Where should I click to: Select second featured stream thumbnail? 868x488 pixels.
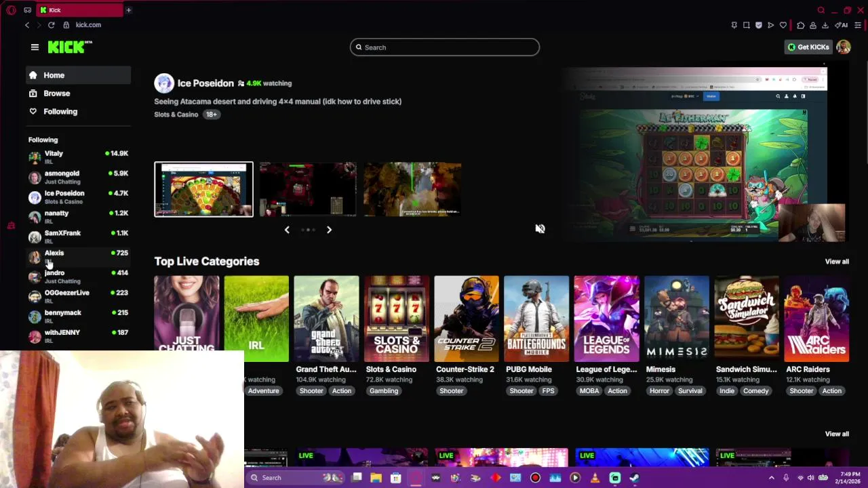(x=308, y=189)
